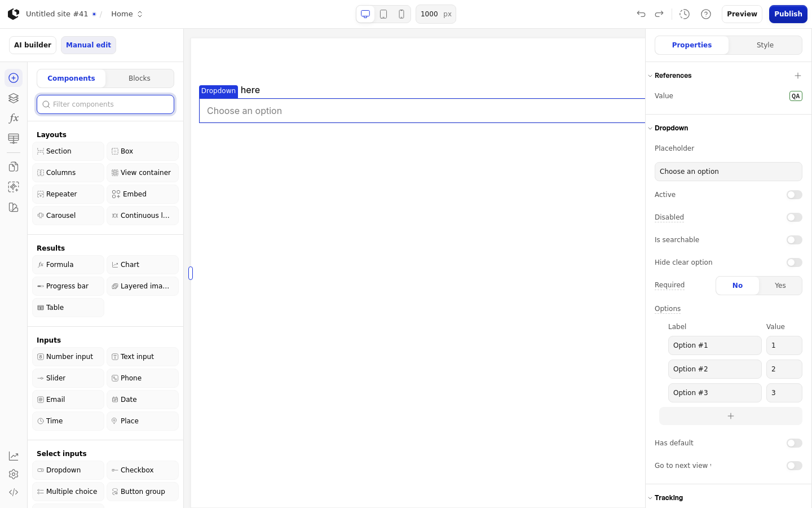Screen dimensions: 812x508
Task: Open the code embed sidebar icon
Action: pyautogui.click(x=14, y=492)
